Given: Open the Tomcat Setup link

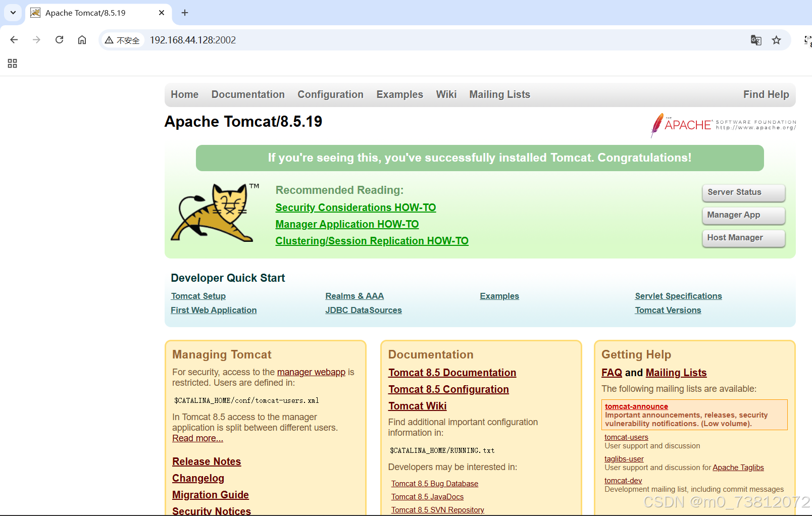Looking at the screenshot, I should click(x=198, y=296).
